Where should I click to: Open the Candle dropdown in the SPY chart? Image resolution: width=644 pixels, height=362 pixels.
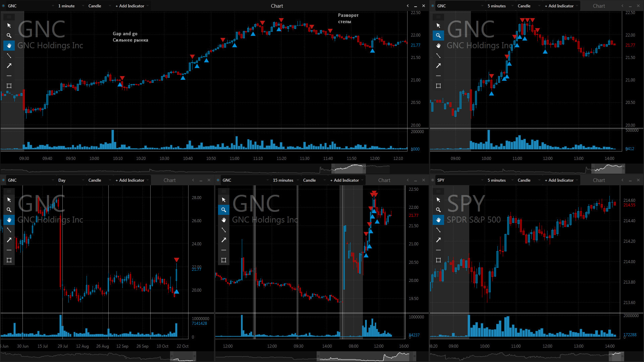[529, 180]
